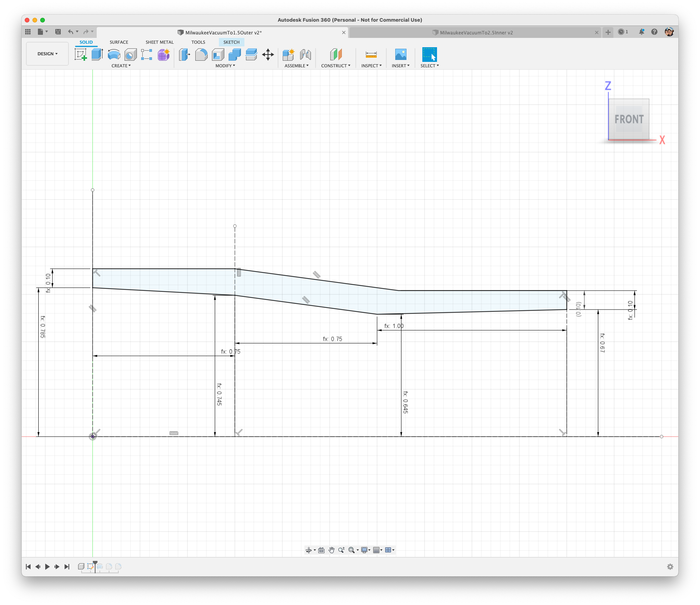Undo the last action

pos(70,32)
